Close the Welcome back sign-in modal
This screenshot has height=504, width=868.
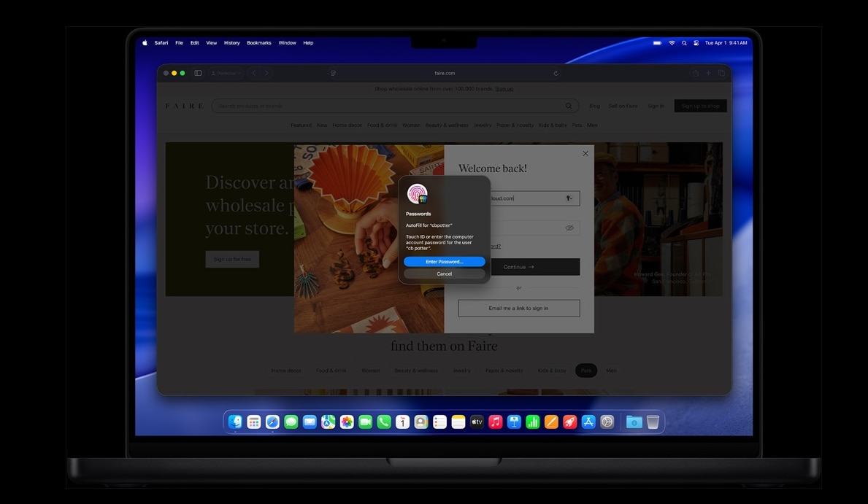[585, 154]
